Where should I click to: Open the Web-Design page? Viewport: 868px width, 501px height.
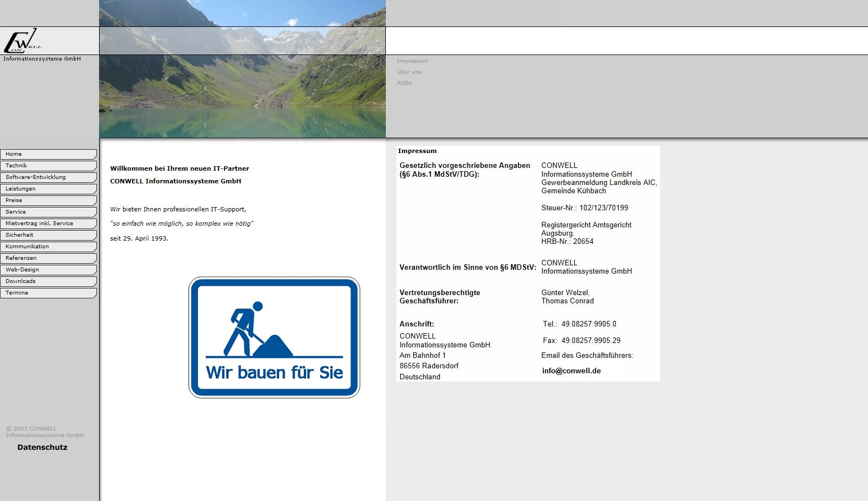48,270
